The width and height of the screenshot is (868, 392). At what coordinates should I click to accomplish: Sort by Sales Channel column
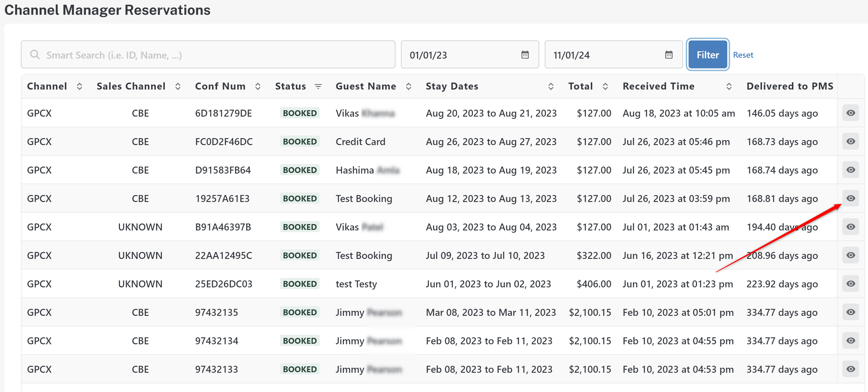pos(178,86)
